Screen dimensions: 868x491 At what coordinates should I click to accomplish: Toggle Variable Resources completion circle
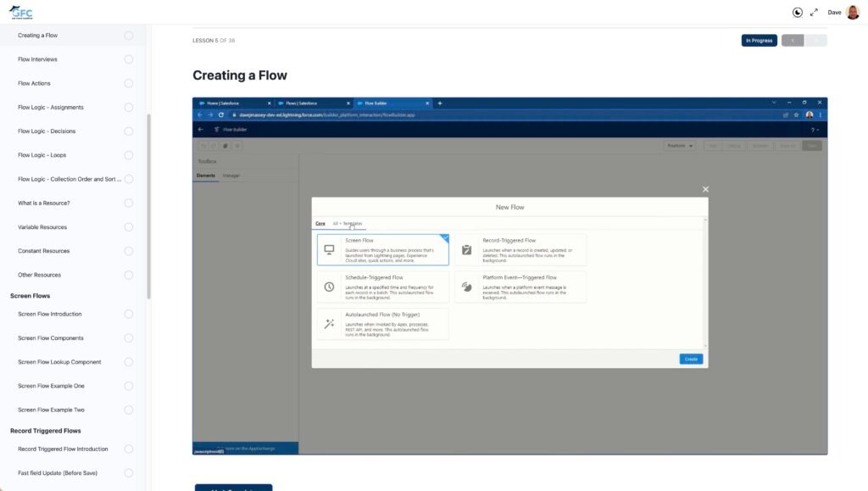129,227
